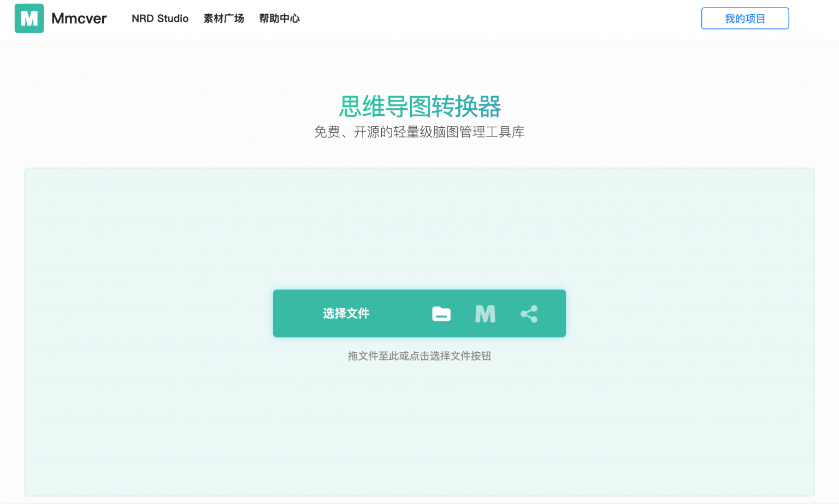Click 拖文件至此或点击选择文件按钮 hint text
This screenshot has width=839, height=504.
pyautogui.click(x=419, y=355)
